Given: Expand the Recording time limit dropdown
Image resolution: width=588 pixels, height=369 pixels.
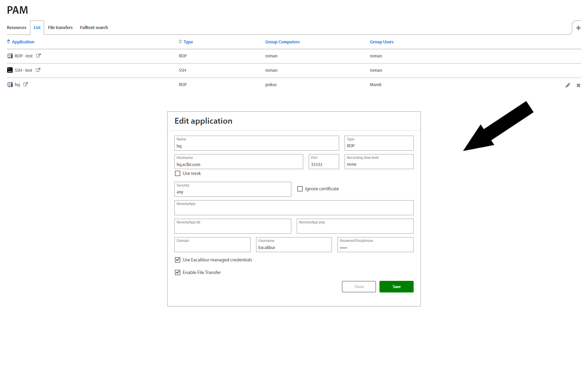Looking at the screenshot, I should (x=379, y=162).
